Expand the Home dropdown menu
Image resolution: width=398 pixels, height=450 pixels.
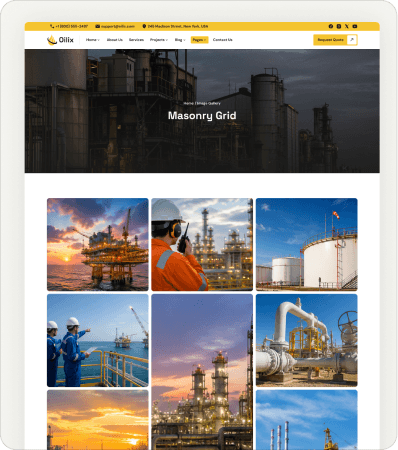[93, 40]
